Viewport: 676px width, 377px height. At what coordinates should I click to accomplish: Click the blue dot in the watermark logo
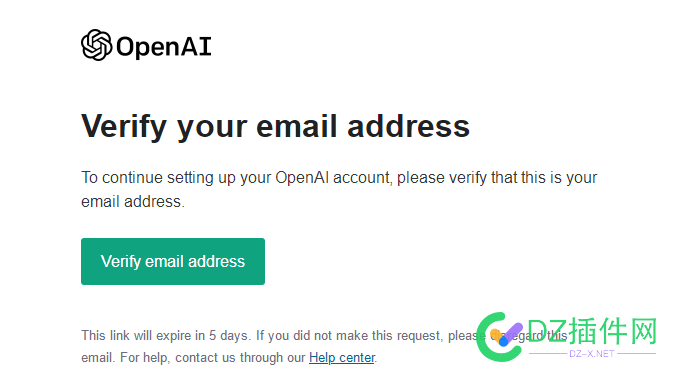pyautogui.click(x=503, y=342)
